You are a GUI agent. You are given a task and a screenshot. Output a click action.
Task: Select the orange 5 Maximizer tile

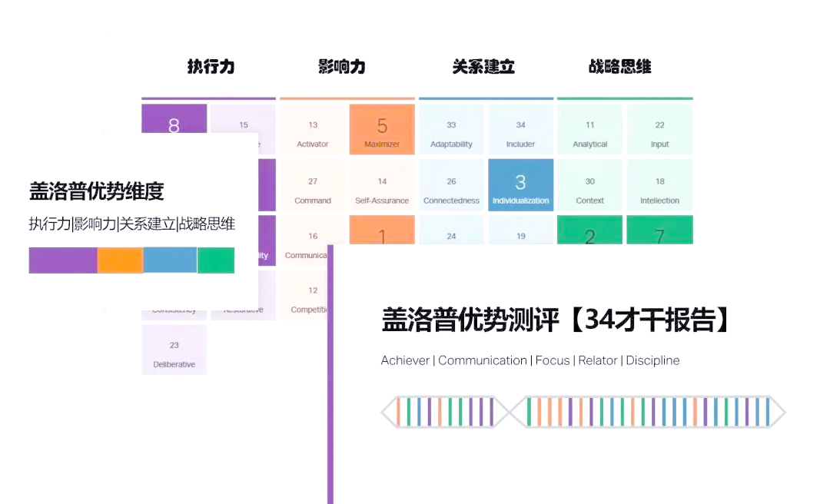click(382, 129)
